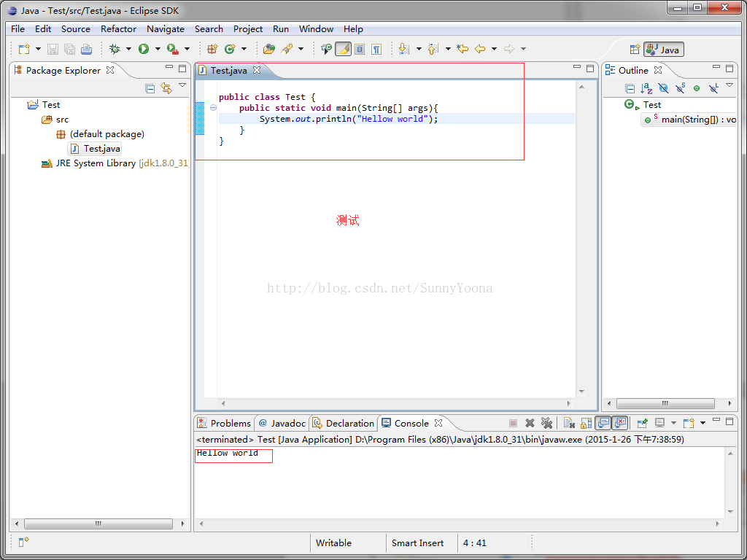The height and width of the screenshot is (560, 747).
Task: Click the Next Annotation toolbar icon
Action: point(403,49)
